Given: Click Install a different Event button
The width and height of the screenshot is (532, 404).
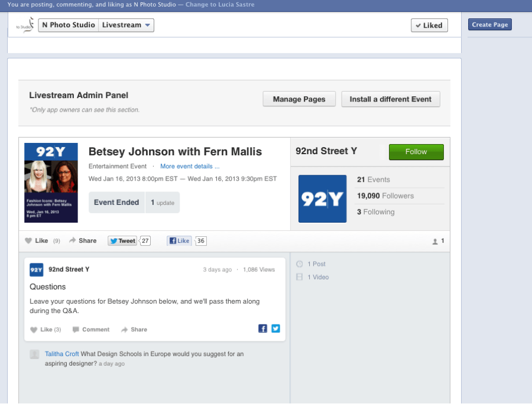Looking at the screenshot, I should click(x=391, y=99).
